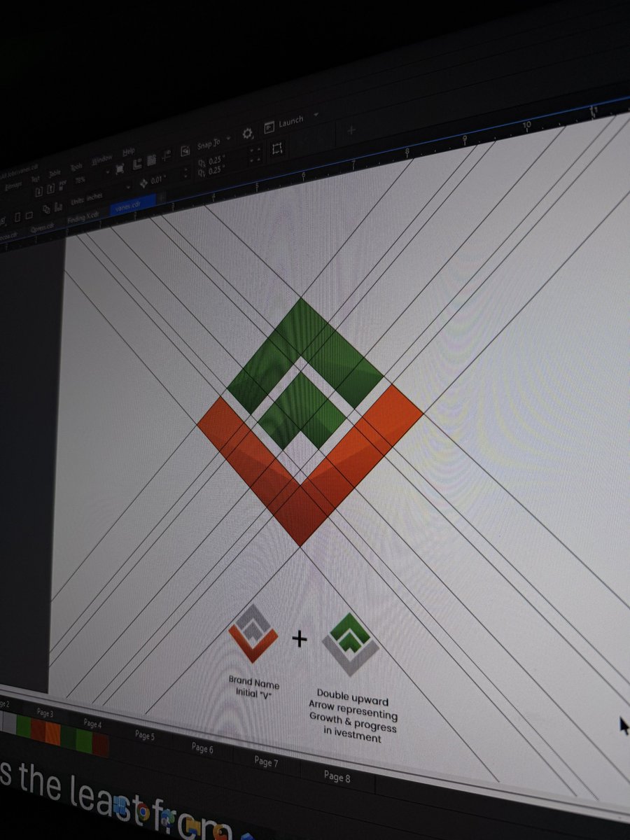Open the Table menu
This screenshot has width=630, height=840.
click(x=55, y=173)
